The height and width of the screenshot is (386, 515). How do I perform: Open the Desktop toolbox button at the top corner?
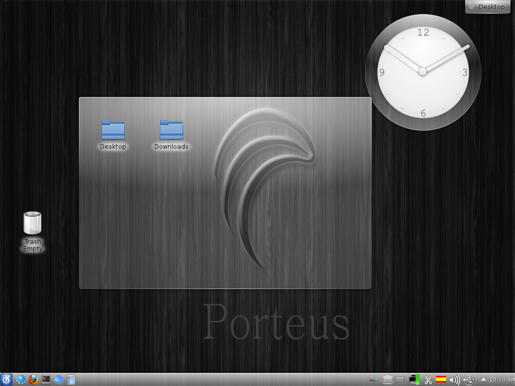pos(487,6)
